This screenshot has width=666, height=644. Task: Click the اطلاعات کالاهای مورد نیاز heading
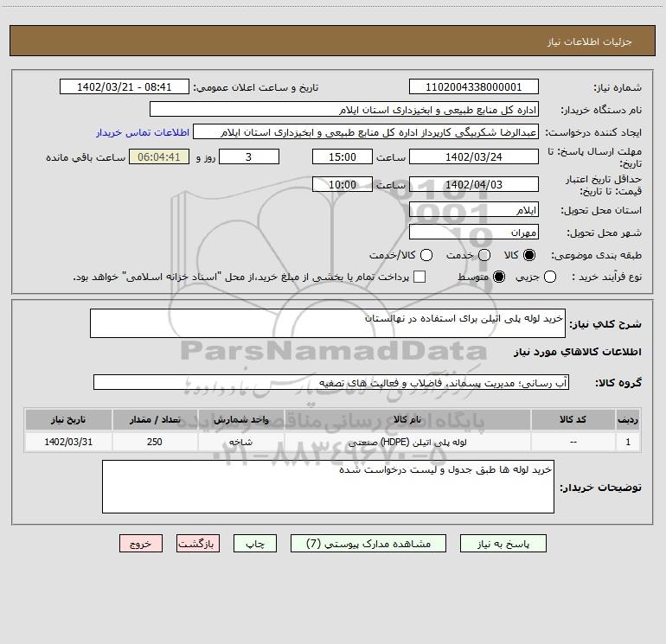click(x=578, y=352)
